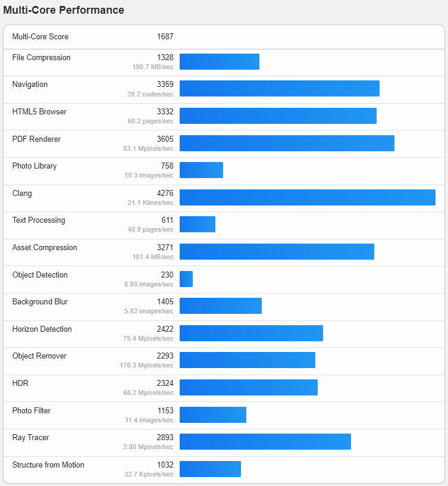This screenshot has width=448, height=486.
Task: Click the HTML5 Browser label
Action: point(39,111)
